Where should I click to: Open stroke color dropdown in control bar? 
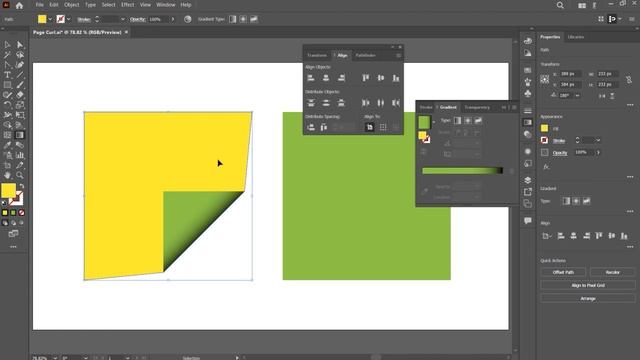(x=69, y=19)
